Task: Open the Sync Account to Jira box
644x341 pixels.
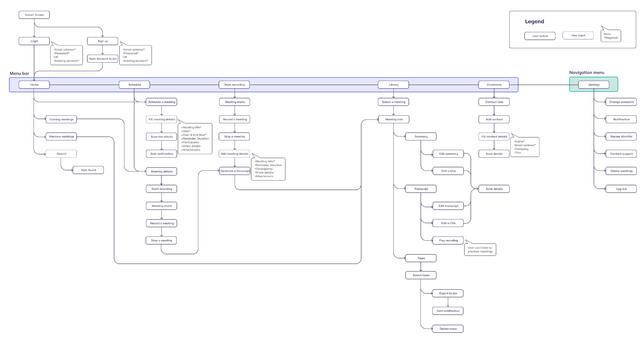Action: [102, 59]
